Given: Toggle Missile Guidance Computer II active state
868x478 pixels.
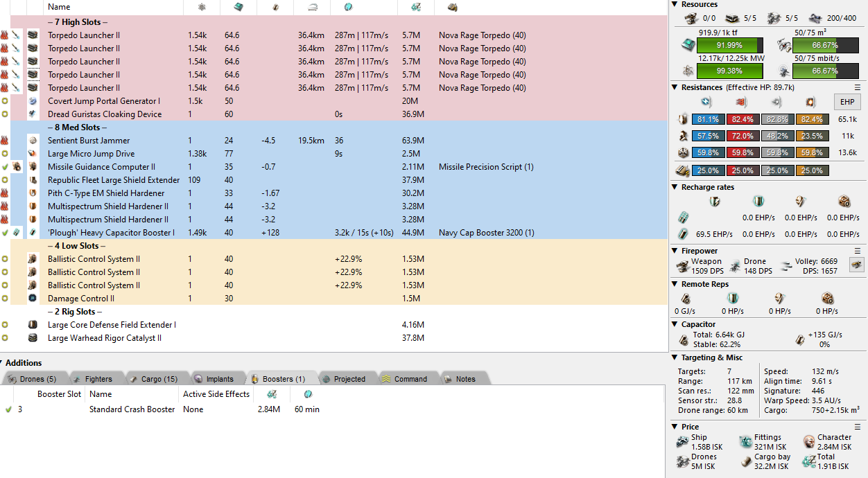Looking at the screenshot, I should [5, 167].
